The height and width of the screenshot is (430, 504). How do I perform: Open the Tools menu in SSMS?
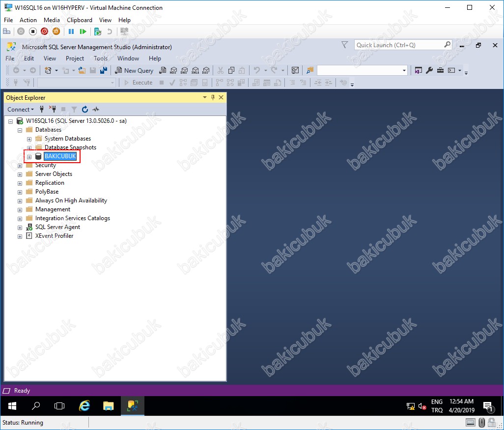pos(101,58)
